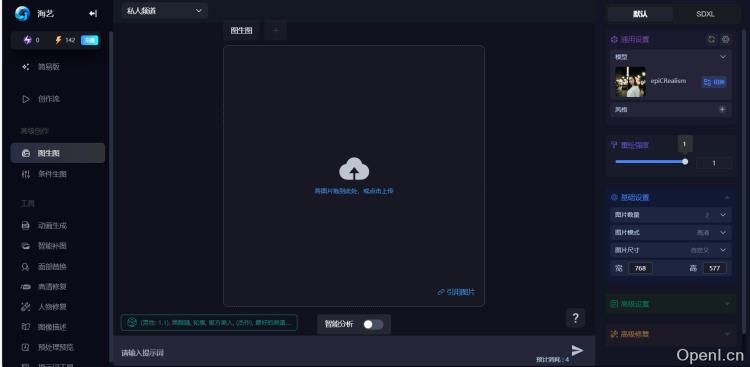Screen dimensions: 750x367
Task: Switch to the SDXL tab
Action: point(706,14)
